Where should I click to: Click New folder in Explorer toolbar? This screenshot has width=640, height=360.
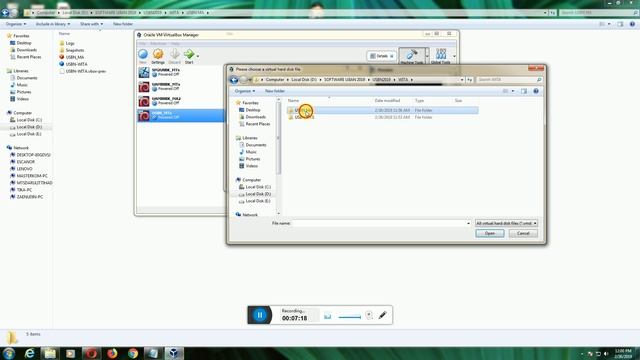(x=122, y=24)
